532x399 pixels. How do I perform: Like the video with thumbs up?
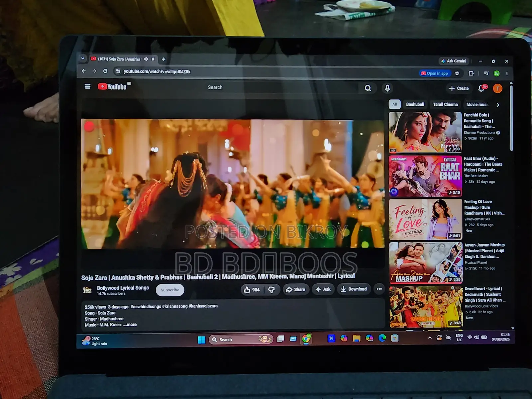[252, 290]
